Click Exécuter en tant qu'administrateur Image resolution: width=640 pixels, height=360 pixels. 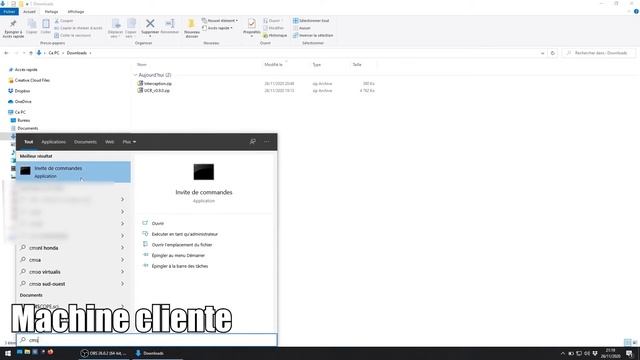pyautogui.click(x=184, y=234)
